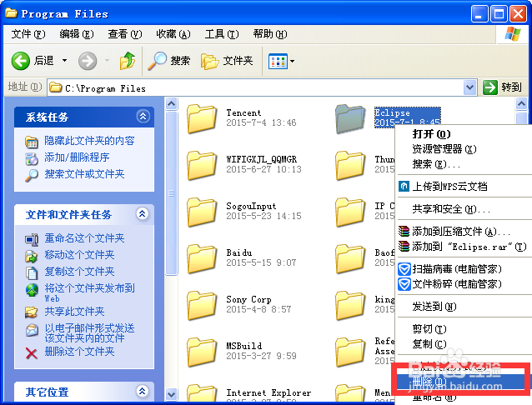Choose 扫描病毒(电脑管家) in context menu
Image resolution: width=532 pixels, height=405 pixels.
click(x=464, y=269)
